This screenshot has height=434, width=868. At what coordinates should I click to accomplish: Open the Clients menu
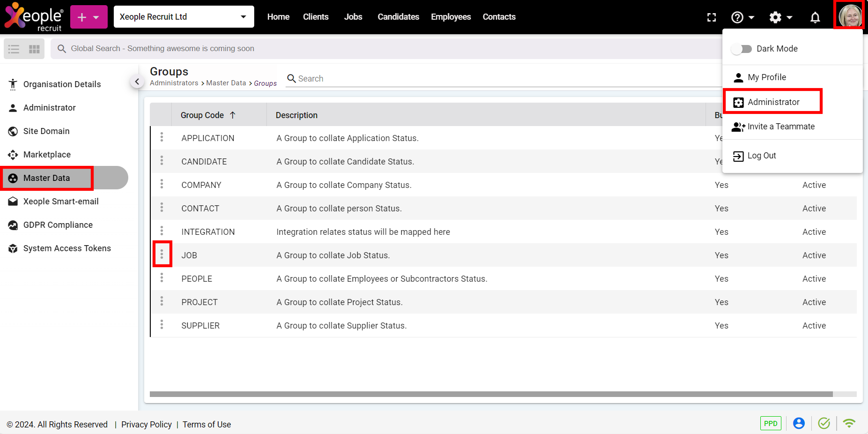[x=316, y=17]
